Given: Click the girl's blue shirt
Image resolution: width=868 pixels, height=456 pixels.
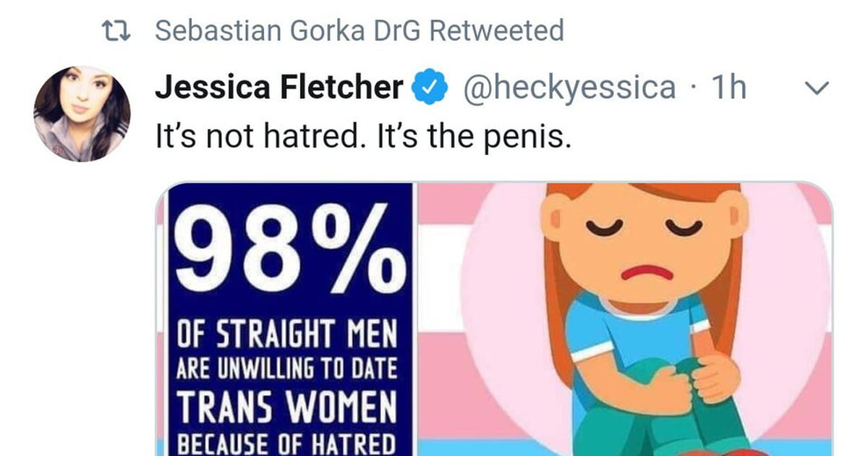Looking at the screenshot, I should click(635, 342).
